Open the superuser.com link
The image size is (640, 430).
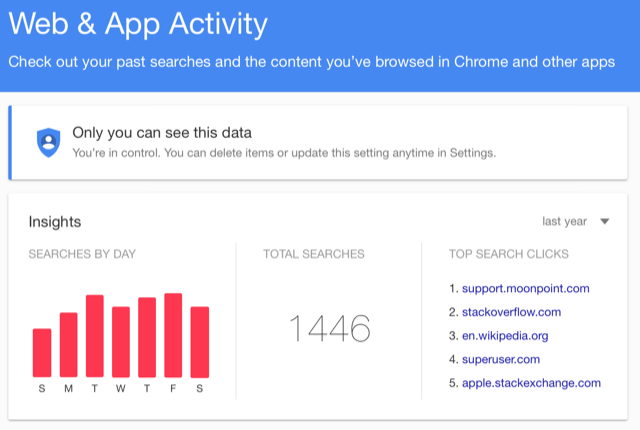point(501,359)
